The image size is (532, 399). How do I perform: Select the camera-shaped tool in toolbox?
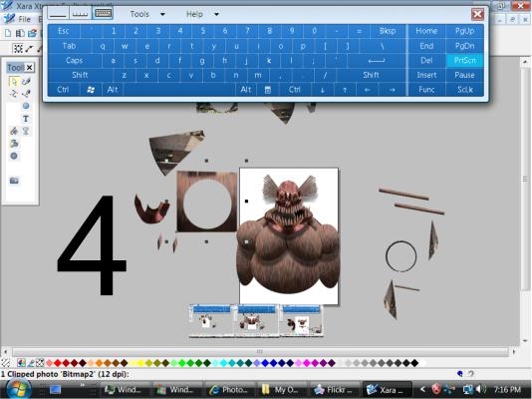tap(14, 181)
